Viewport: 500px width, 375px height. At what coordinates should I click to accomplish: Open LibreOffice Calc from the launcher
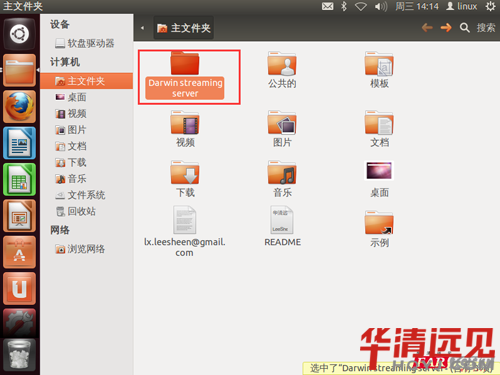pyautogui.click(x=19, y=179)
